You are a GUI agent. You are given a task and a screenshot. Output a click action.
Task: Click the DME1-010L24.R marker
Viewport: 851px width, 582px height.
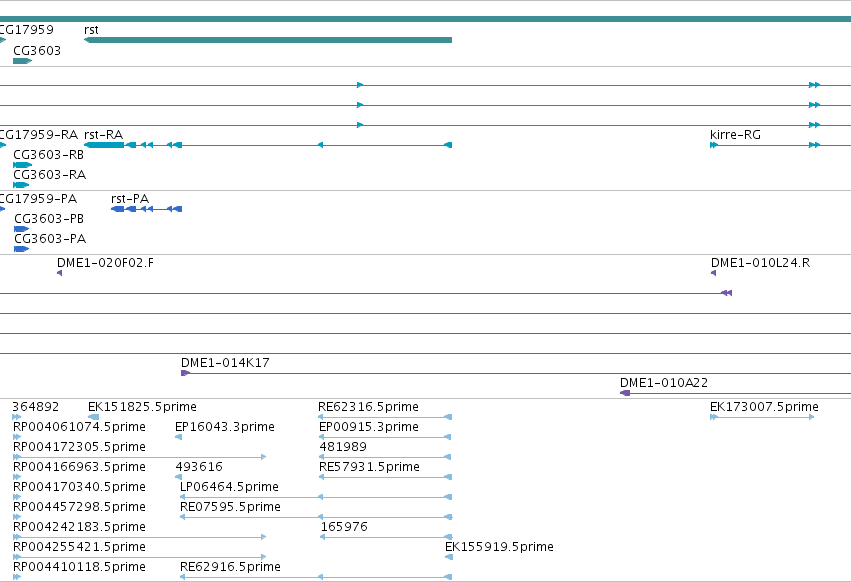[x=714, y=273]
